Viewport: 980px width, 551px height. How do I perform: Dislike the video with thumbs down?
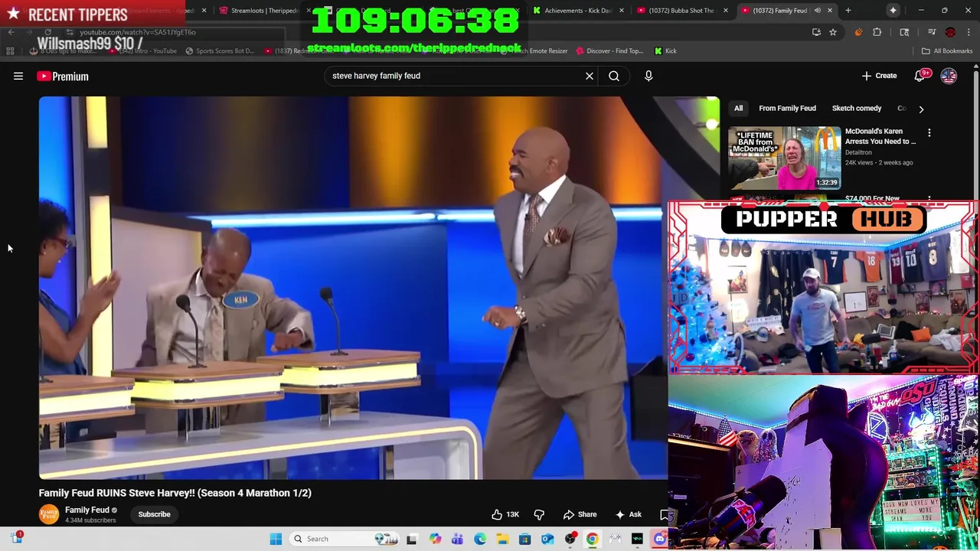539,514
